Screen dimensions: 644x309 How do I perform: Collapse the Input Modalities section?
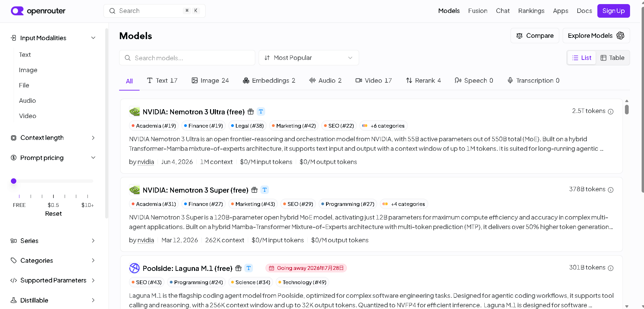click(x=93, y=38)
